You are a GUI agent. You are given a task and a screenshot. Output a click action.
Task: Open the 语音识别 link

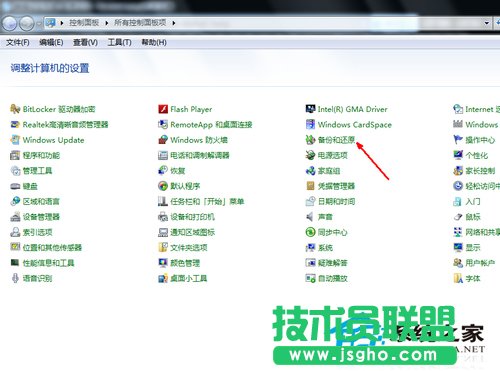tap(38, 278)
